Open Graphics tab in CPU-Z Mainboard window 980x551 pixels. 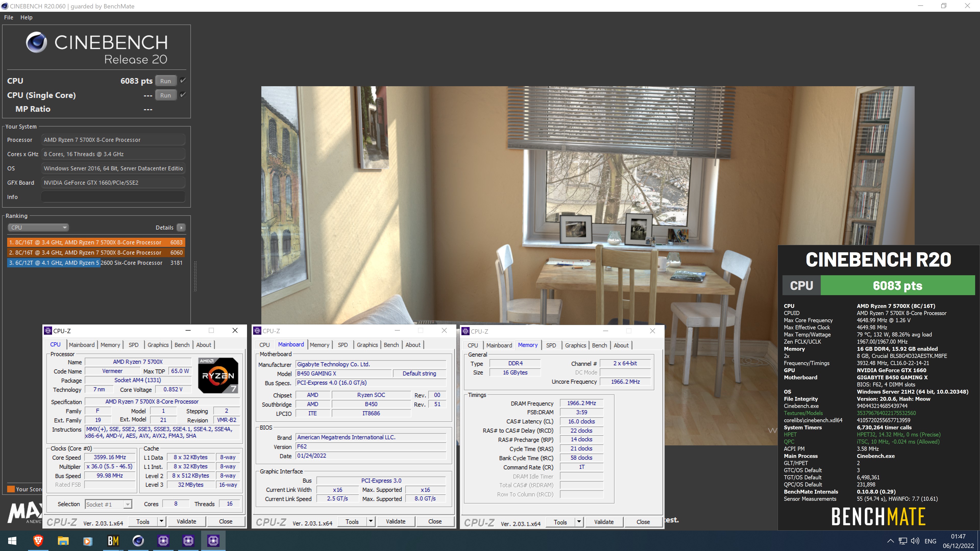coord(367,345)
